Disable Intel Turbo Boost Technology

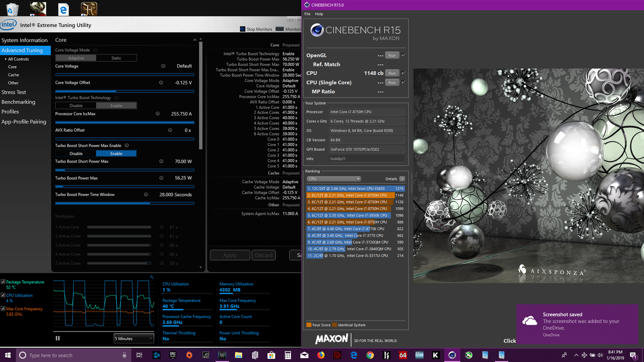point(76,106)
